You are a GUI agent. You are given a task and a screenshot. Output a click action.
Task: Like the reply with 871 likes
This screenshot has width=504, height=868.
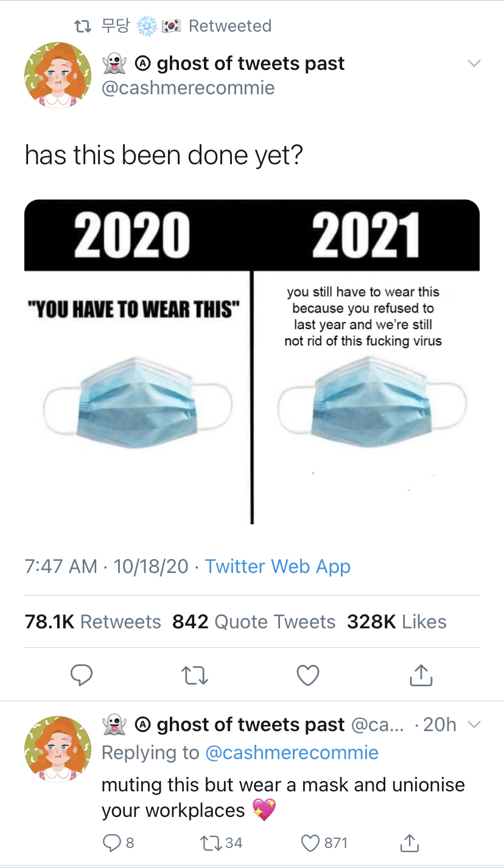[x=325, y=842]
